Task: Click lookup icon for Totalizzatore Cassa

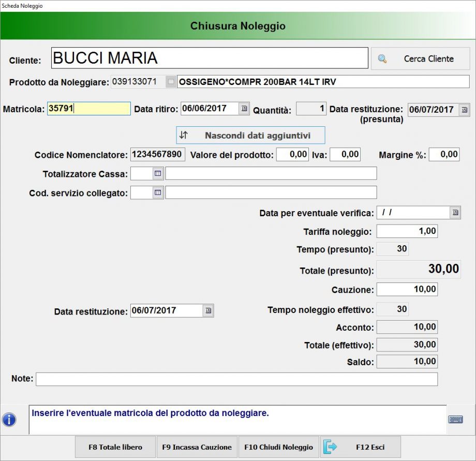Action: pos(158,173)
